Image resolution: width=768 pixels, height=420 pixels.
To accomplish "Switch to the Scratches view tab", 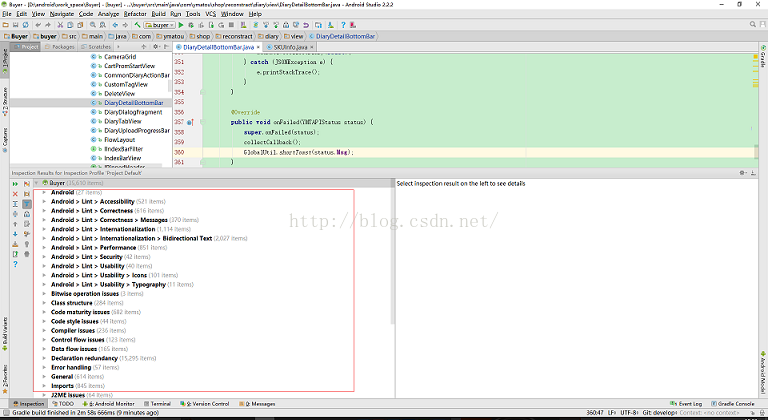I will tap(96, 47).
